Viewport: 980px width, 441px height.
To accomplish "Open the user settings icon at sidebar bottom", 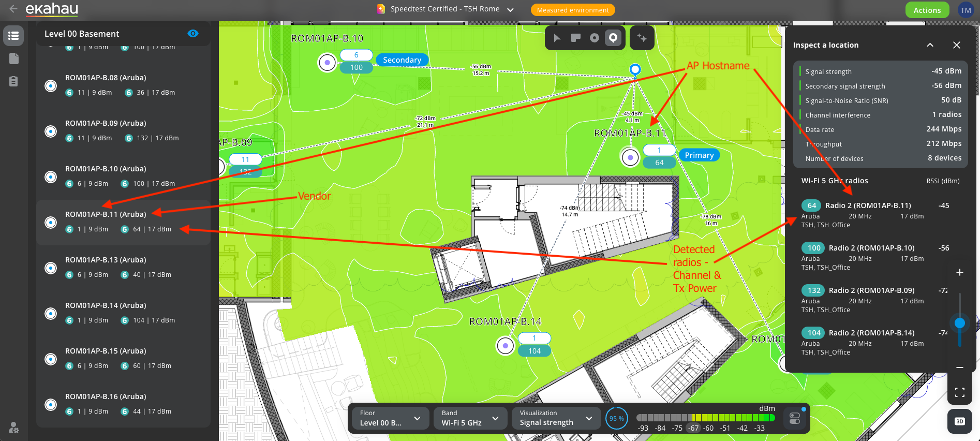I will [13, 428].
